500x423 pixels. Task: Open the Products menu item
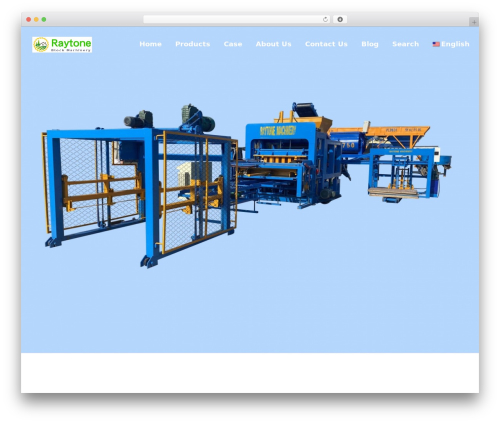[193, 44]
